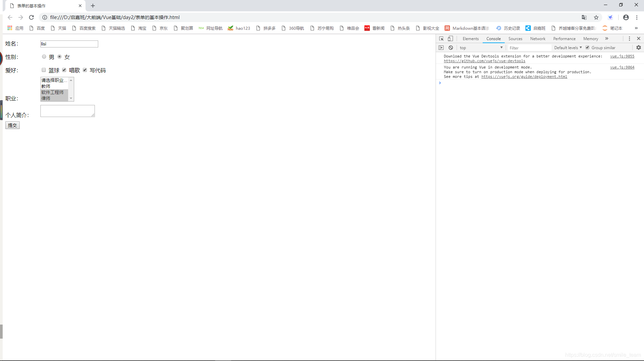Show the console sidebar
Screen dimensions: 644x361
[x=441, y=47]
